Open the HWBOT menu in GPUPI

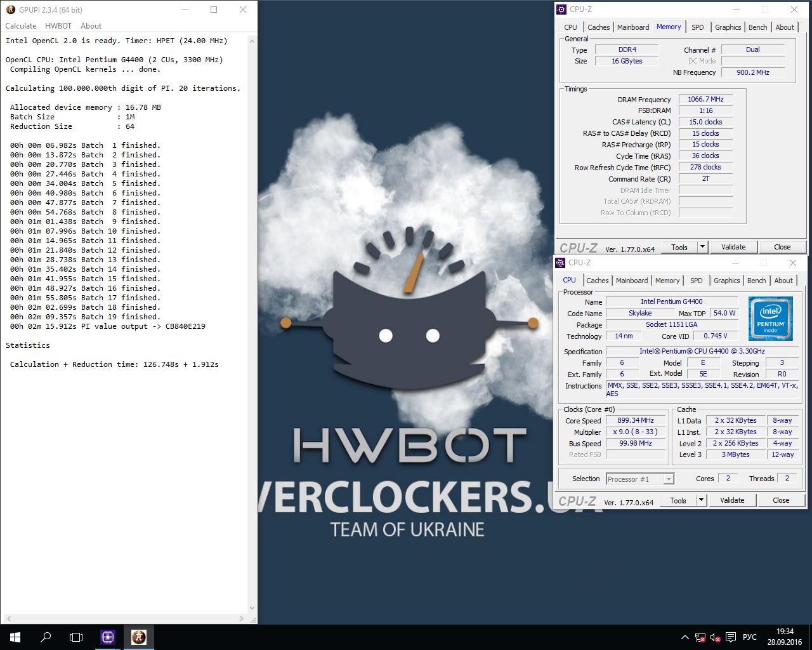click(58, 26)
